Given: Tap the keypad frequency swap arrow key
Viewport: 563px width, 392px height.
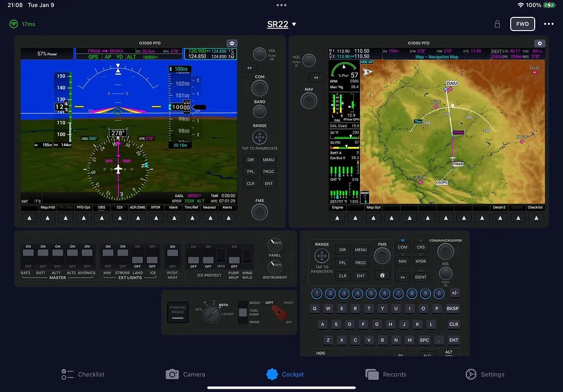Looking at the screenshot, I should 402,277.
